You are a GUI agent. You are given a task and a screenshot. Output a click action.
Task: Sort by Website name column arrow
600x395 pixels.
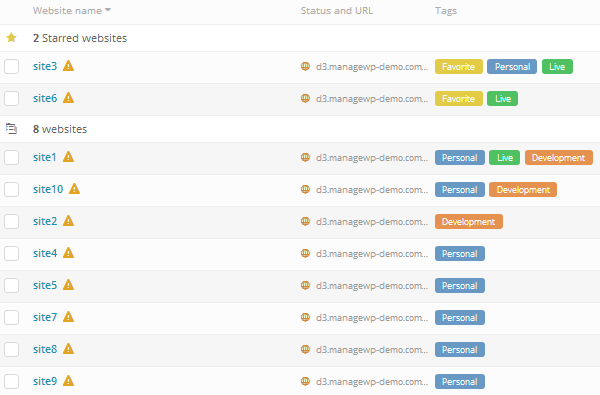[108, 10]
